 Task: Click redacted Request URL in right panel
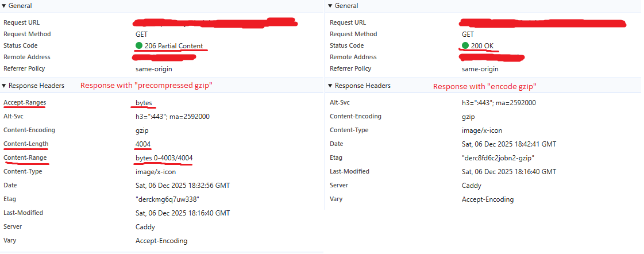[x=542, y=23]
